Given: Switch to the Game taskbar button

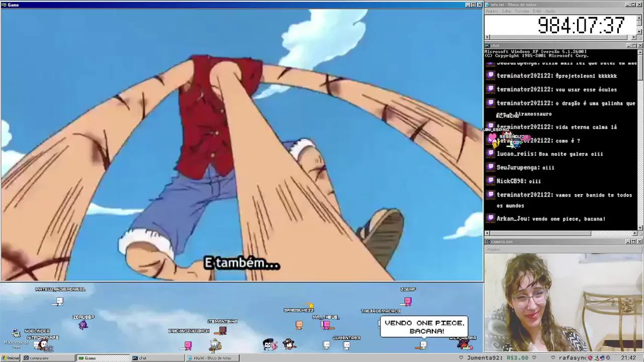Looking at the screenshot, I should (103, 358).
